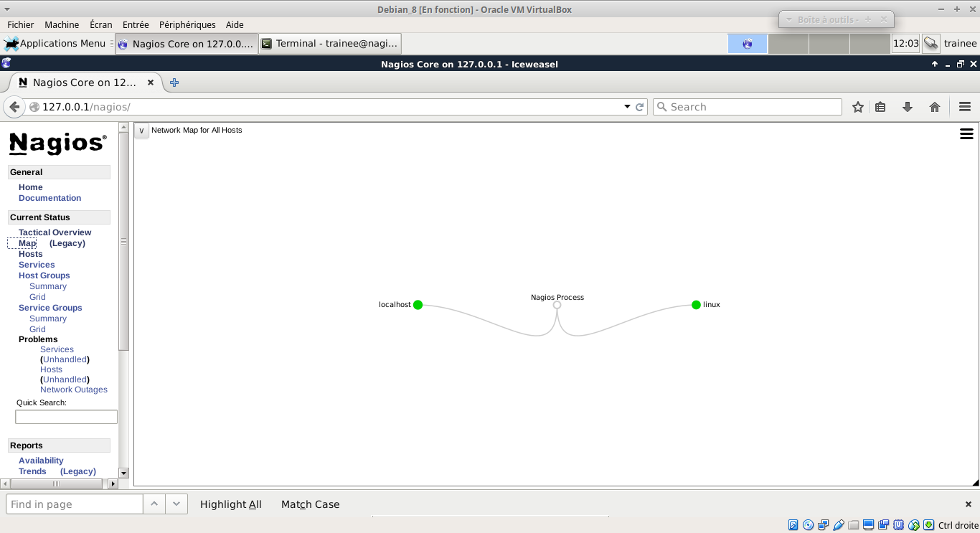Open the Services status page
The height and width of the screenshot is (533, 980).
click(37, 265)
